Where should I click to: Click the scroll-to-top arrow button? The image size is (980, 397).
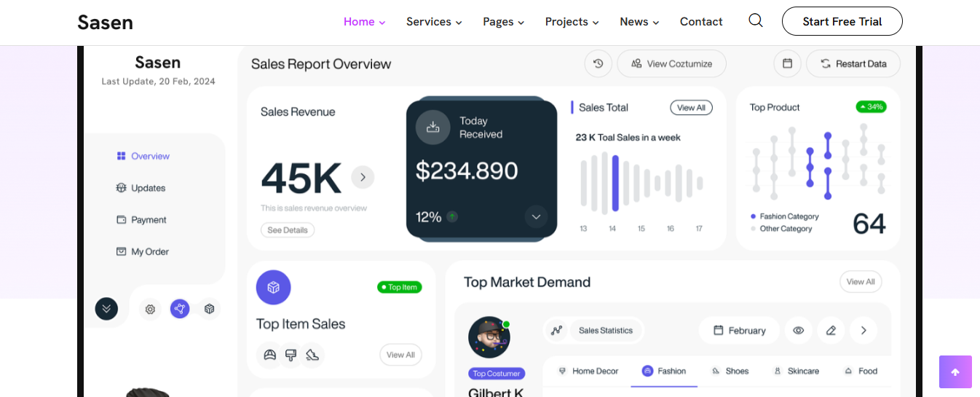[955, 372]
